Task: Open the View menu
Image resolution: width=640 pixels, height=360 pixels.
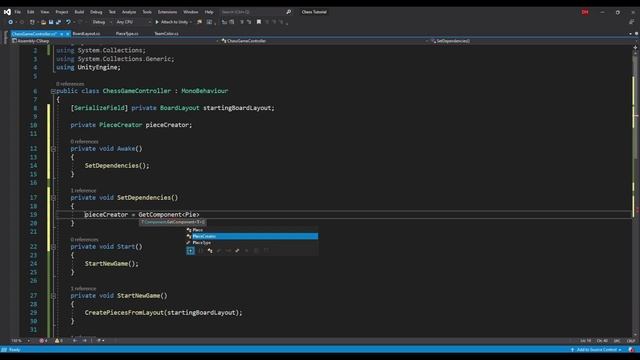Action: [x=45, y=12]
